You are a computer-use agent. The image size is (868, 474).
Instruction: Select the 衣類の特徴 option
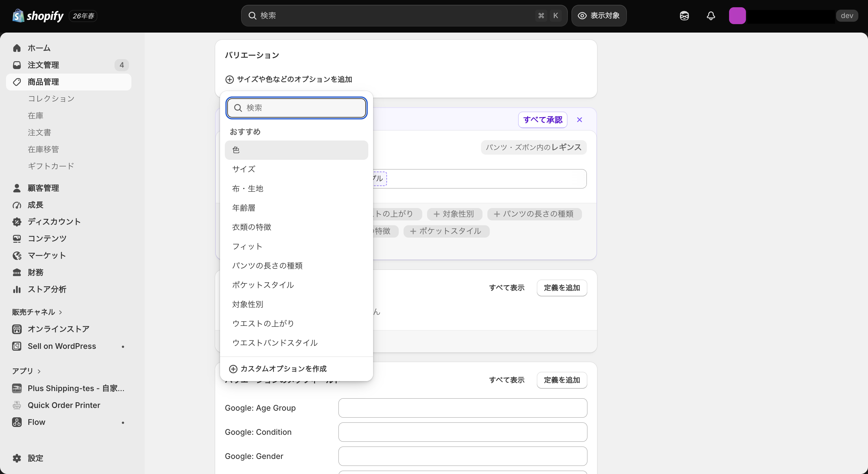click(296, 227)
